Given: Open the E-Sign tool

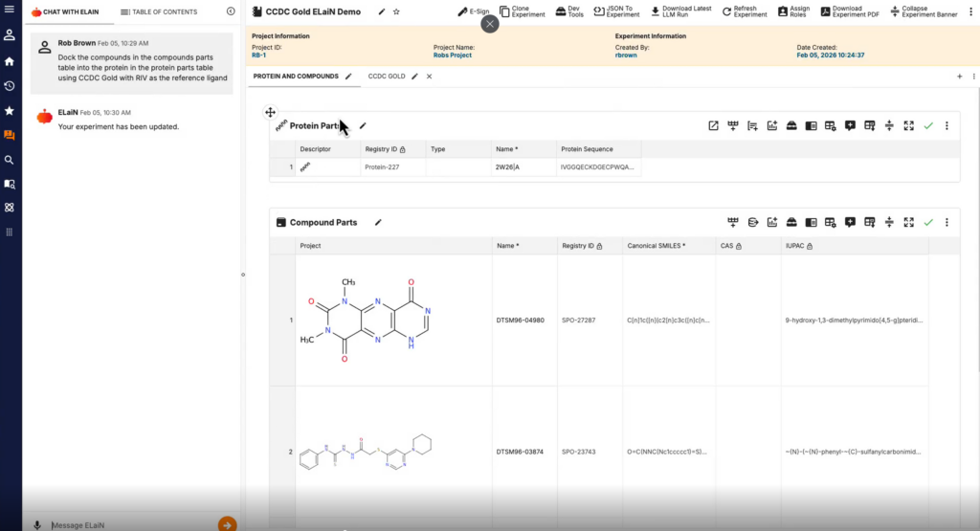Looking at the screenshot, I should point(474,11).
